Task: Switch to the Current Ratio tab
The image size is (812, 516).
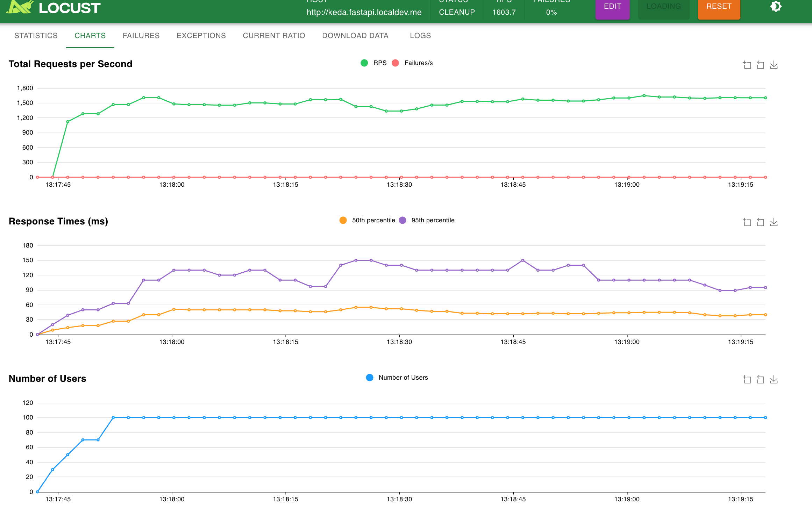Action: click(274, 36)
